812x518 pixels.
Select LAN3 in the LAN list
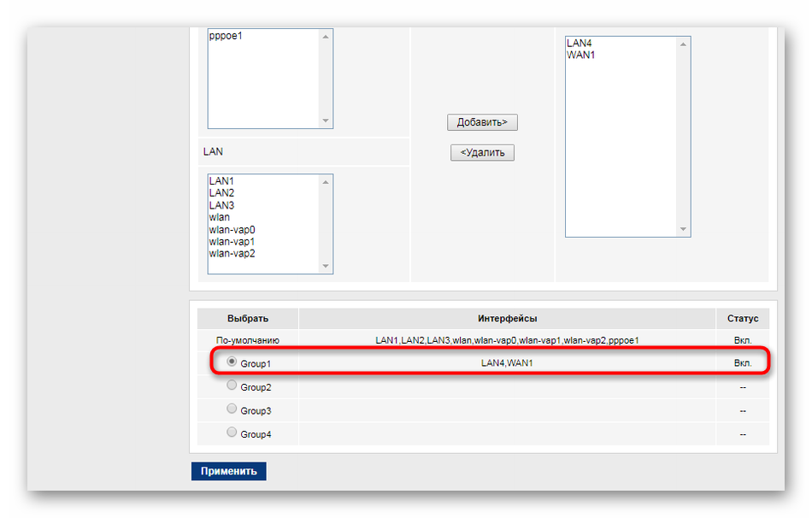click(x=221, y=205)
